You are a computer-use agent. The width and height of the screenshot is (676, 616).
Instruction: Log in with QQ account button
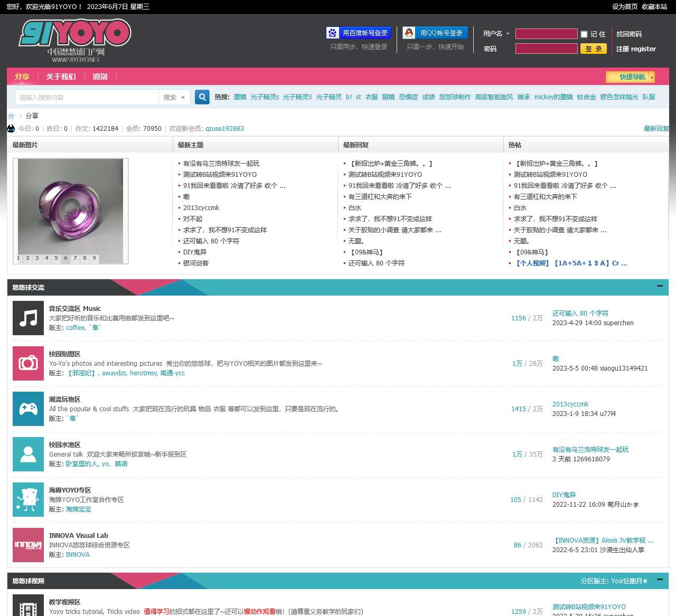click(435, 33)
